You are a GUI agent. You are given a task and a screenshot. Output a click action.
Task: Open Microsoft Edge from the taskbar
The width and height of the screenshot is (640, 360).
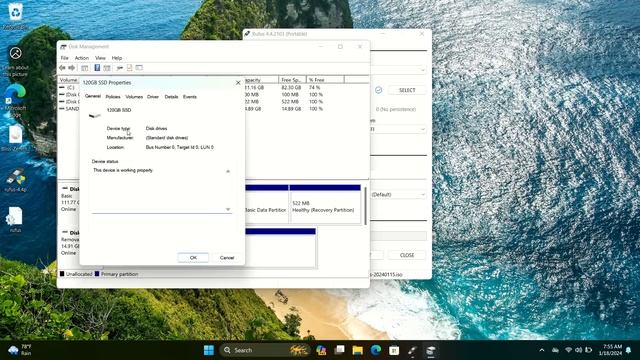pyautogui.click(x=376, y=350)
